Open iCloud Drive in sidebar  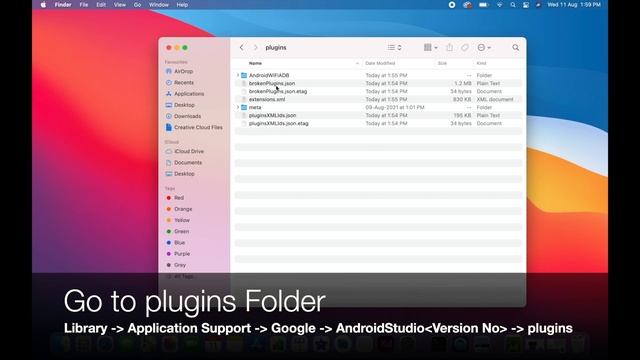(189, 151)
